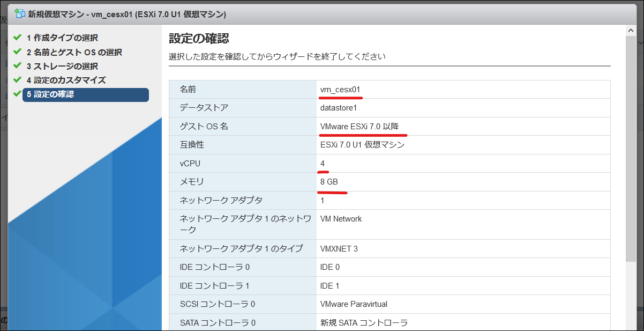Select the IDE 0 value
The width and height of the screenshot is (644, 331).
330,267
